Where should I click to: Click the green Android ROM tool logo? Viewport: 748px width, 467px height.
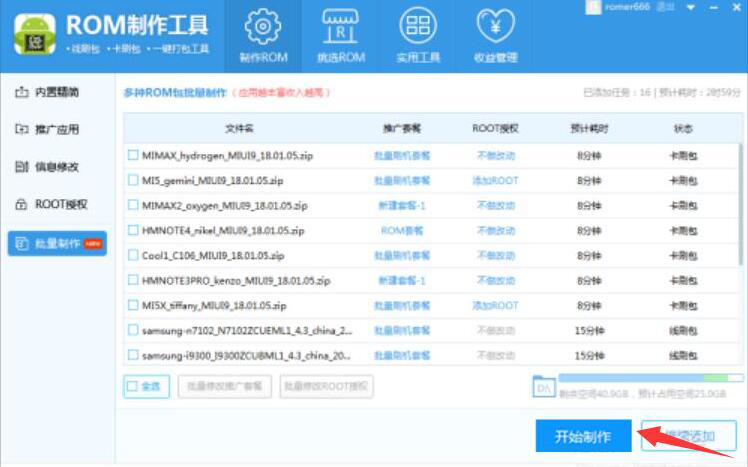[34, 34]
